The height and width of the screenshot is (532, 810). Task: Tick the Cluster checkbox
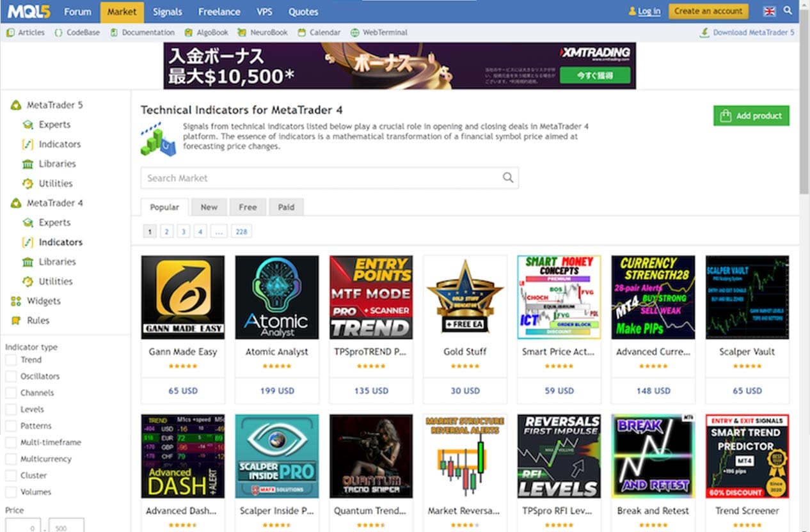coord(11,476)
